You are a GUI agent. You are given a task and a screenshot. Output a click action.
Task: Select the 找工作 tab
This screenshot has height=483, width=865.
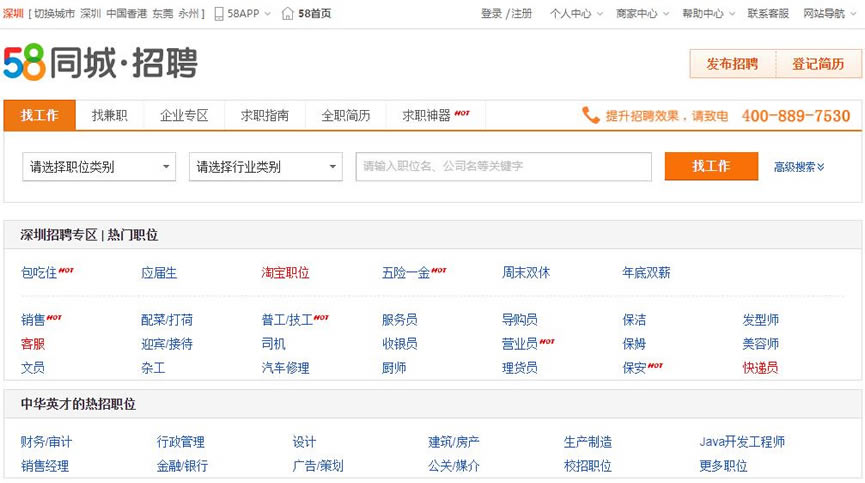tap(39, 115)
